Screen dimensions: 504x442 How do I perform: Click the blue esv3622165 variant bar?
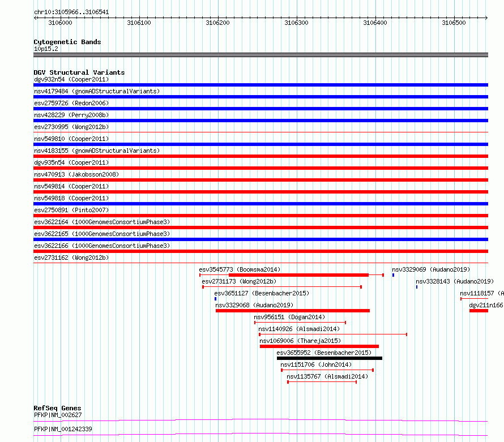point(260,239)
